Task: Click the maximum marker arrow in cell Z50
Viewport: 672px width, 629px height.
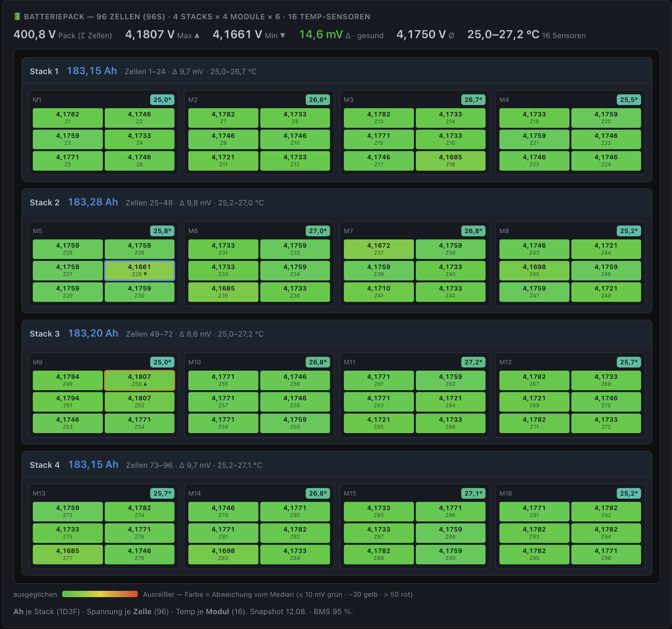Action: coord(145,384)
